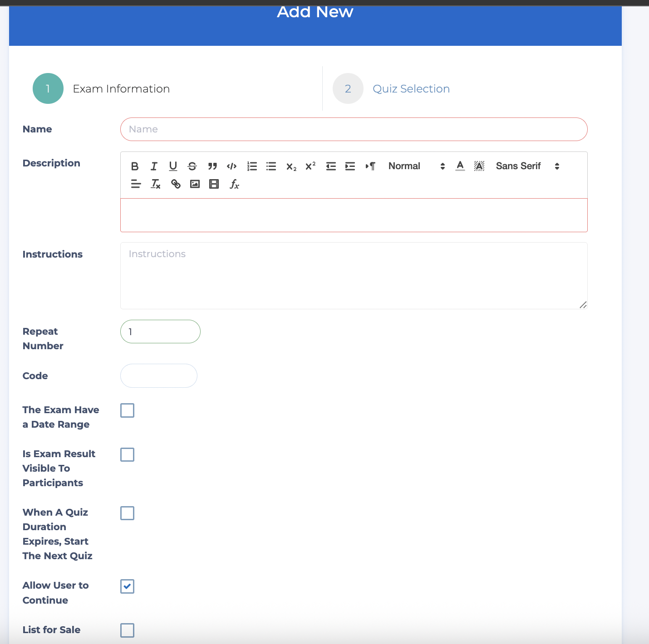This screenshot has width=649, height=644.
Task: Open the text color picker
Action: pos(460,166)
